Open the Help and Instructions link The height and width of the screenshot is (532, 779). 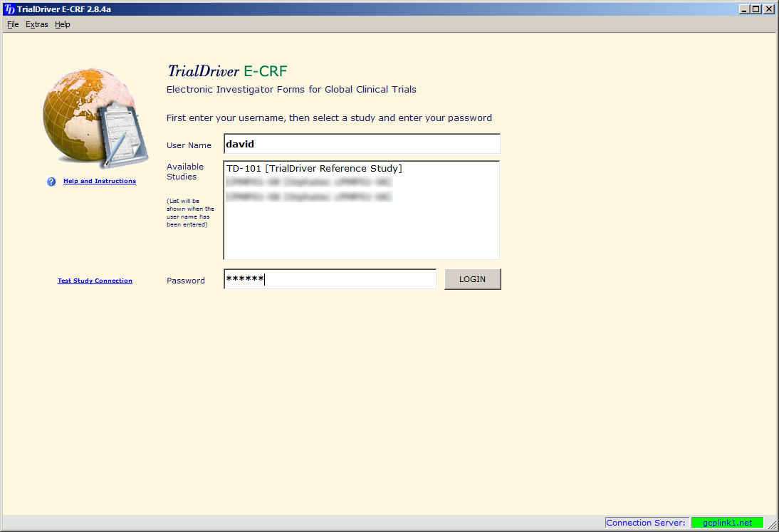pos(100,182)
